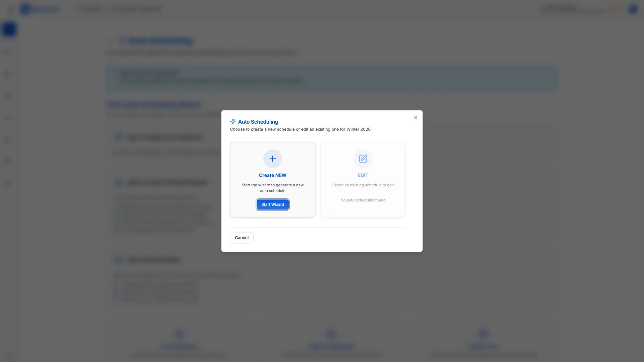Click the circular icon on the leftmost bottom feature card
This screenshot has height=362, width=644.
(x=180, y=334)
